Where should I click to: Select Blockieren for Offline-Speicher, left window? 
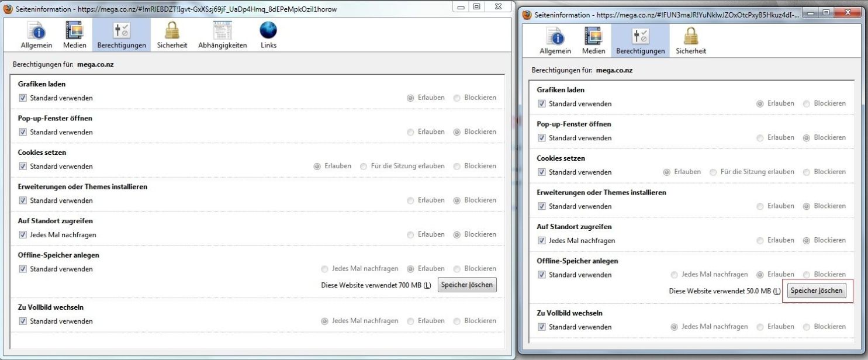[457, 269]
